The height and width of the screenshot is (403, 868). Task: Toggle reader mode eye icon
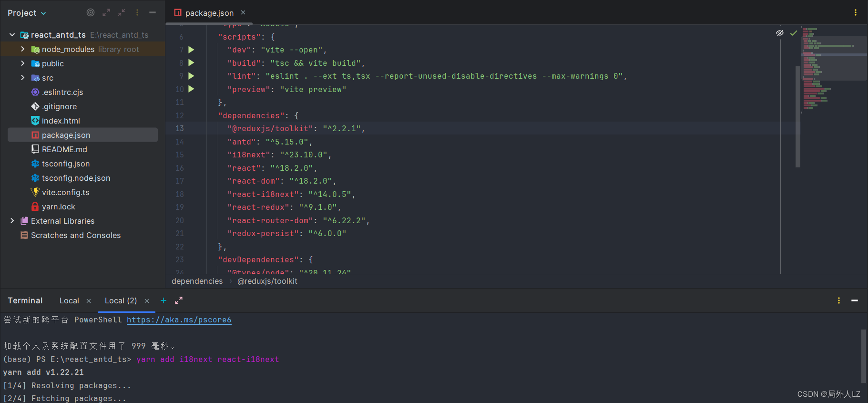(x=780, y=33)
